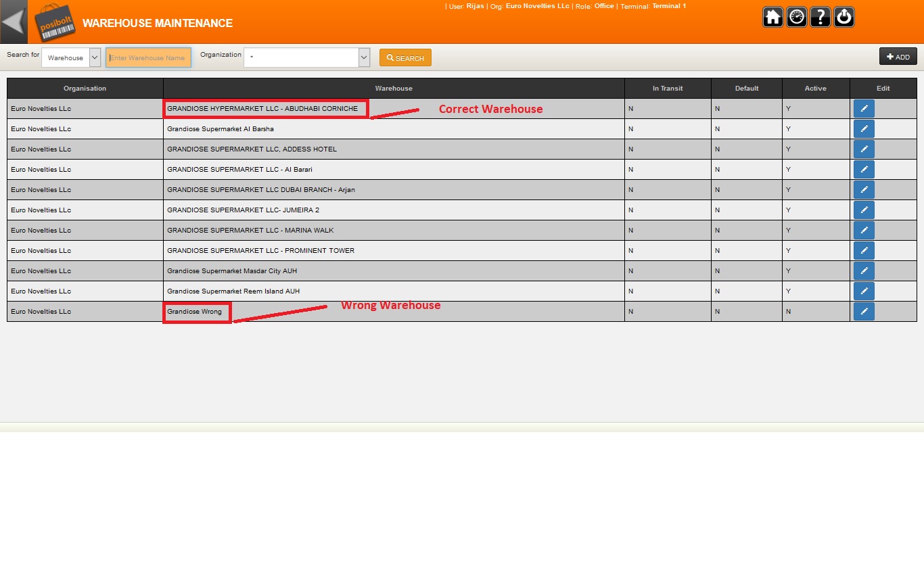This screenshot has height=568, width=924.
Task: Click the Active column header
Action: tap(815, 89)
